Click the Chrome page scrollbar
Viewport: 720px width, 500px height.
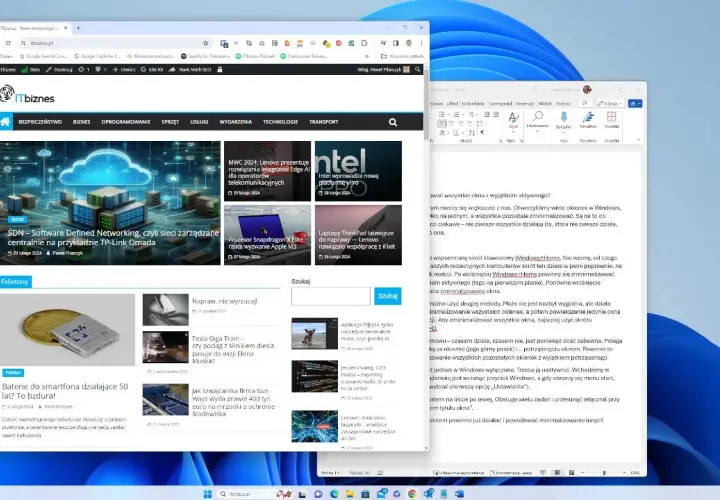tap(427, 106)
